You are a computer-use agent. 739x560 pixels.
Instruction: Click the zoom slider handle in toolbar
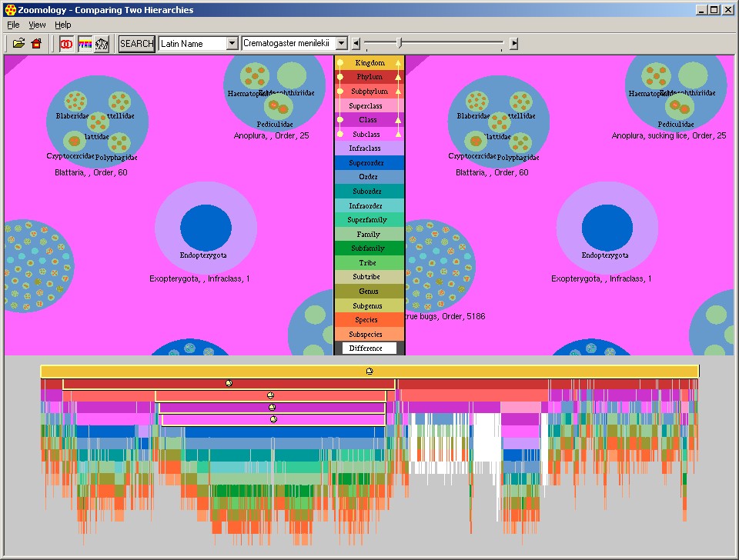399,43
